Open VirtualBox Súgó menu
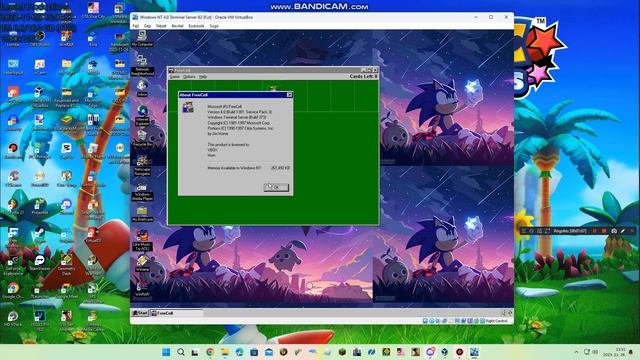Viewport: 640px width, 360px height. 214,26
